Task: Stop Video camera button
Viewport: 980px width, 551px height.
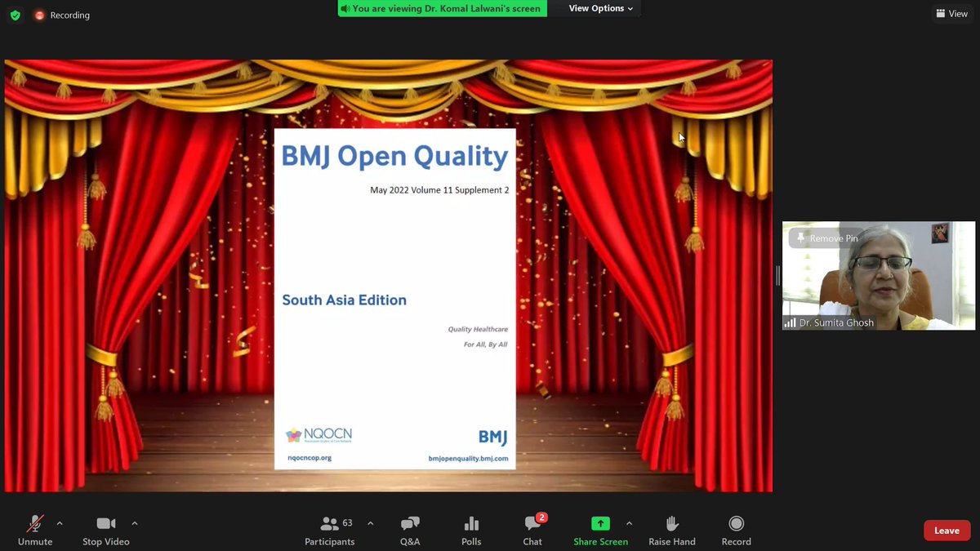Action: 105,530
